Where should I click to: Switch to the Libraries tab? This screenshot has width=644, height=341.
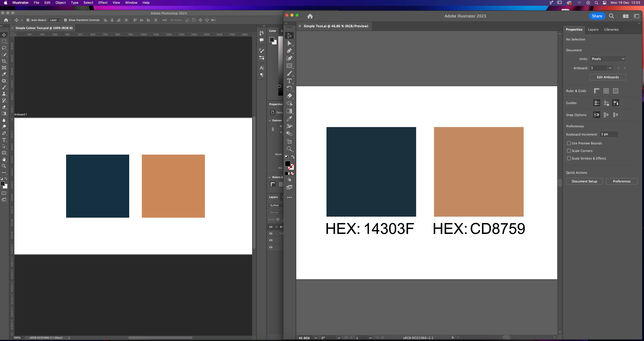(611, 30)
